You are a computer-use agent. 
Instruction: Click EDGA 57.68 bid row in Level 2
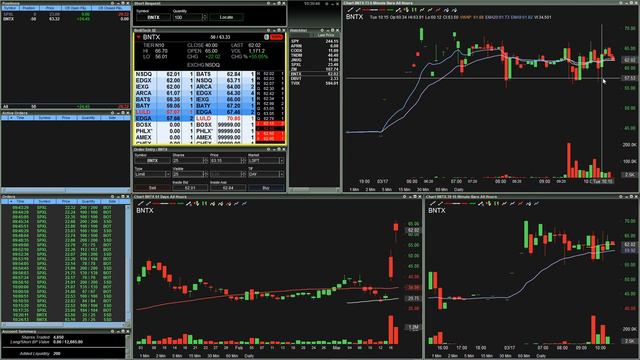pyautogui.click(x=164, y=118)
